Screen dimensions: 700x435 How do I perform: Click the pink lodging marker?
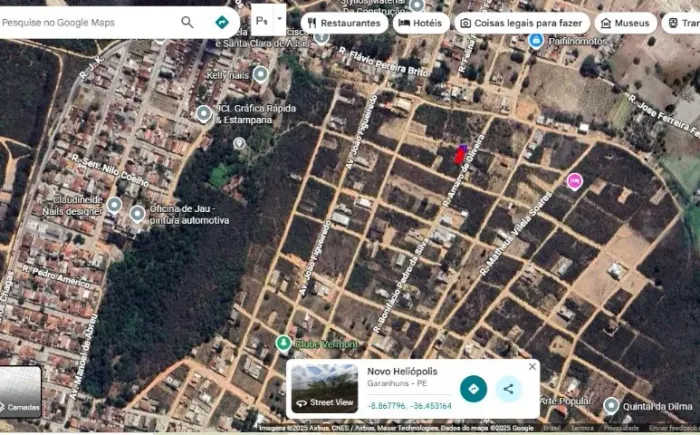pyautogui.click(x=575, y=181)
